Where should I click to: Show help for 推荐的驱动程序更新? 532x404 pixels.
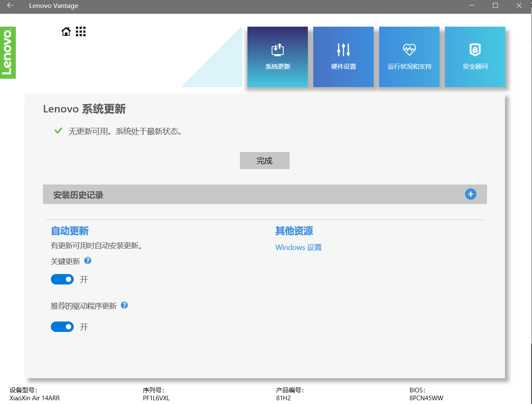(x=124, y=305)
